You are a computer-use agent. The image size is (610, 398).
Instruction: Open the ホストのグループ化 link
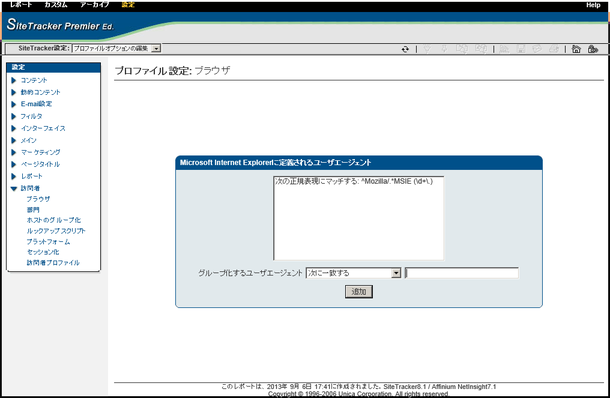[x=54, y=220]
